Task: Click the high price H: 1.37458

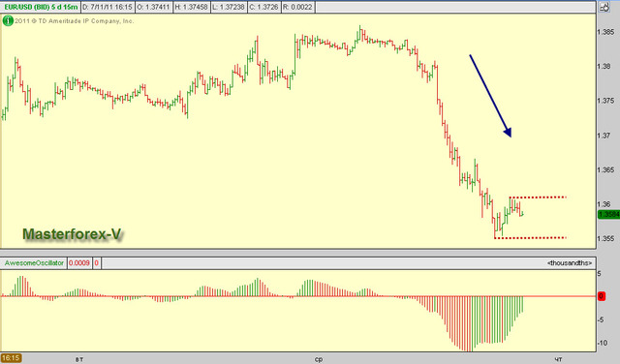Action: pos(192,7)
